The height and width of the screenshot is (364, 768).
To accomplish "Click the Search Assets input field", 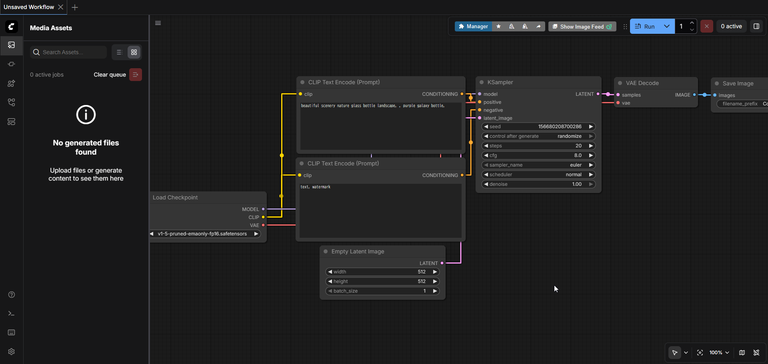I will click(x=68, y=52).
